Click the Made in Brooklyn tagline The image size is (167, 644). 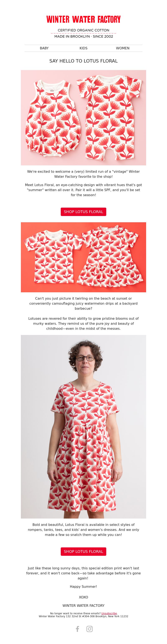(83, 37)
